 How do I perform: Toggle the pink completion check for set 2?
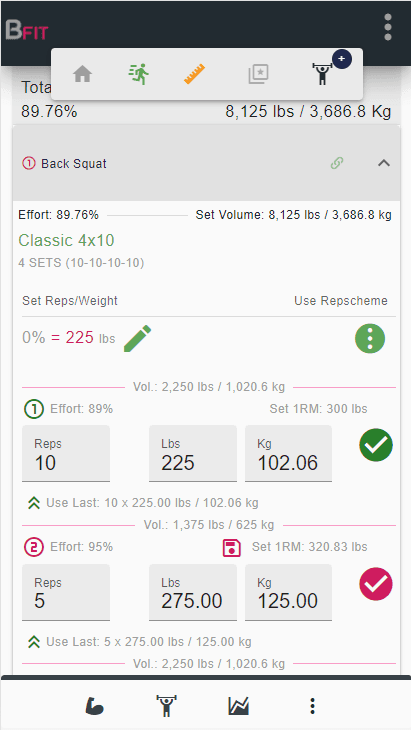tap(376, 584)
